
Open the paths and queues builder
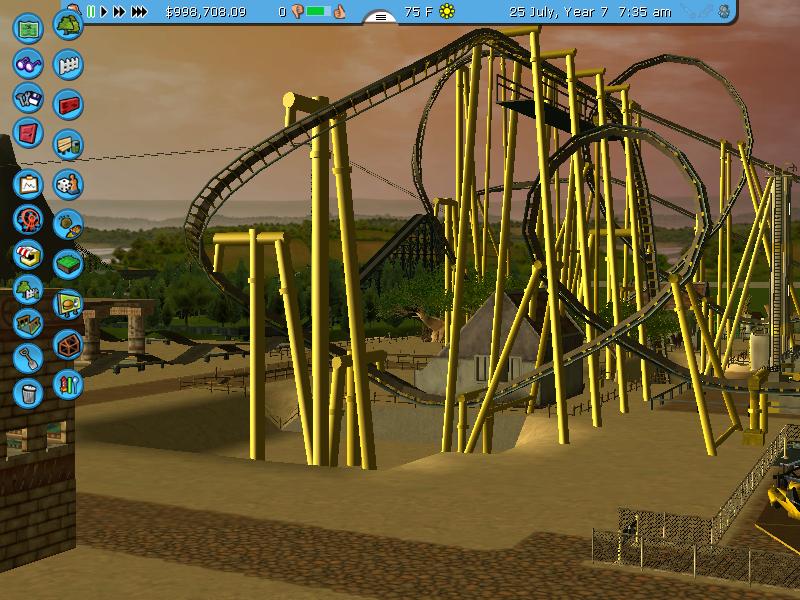click(28, 324)
